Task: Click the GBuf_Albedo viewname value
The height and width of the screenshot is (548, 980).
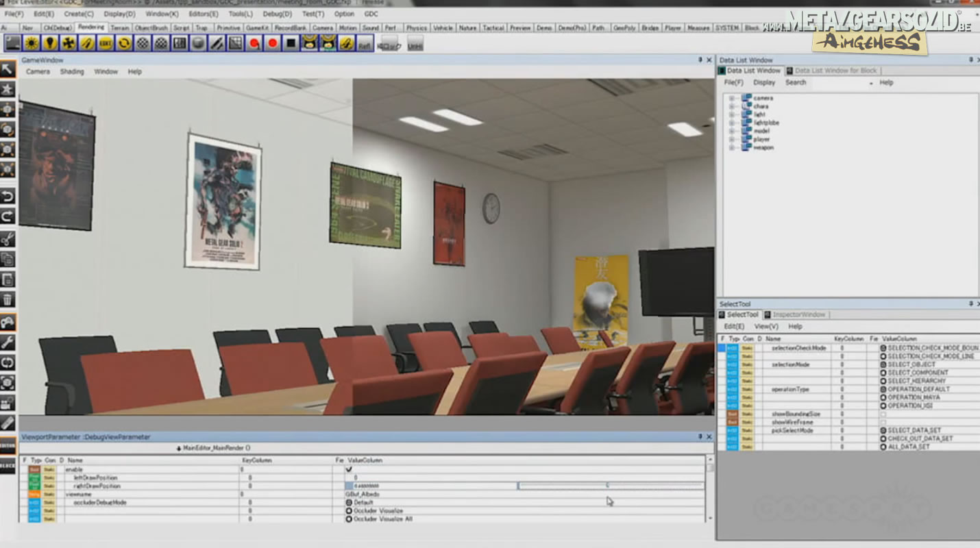Action: click(363, 494)
